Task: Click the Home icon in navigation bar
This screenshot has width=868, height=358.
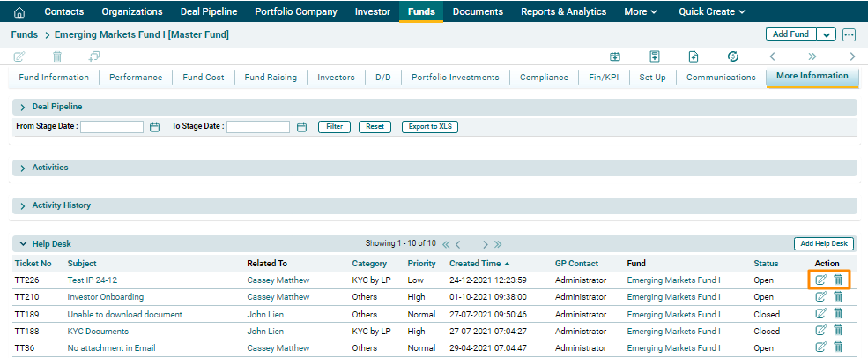Action: pos(19,11)
